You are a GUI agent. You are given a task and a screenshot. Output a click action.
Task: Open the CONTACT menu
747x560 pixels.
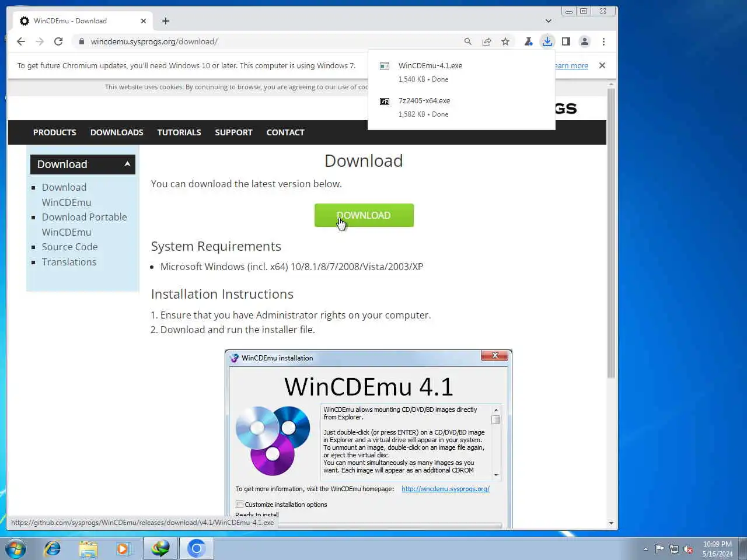click(x=285, y=132)
